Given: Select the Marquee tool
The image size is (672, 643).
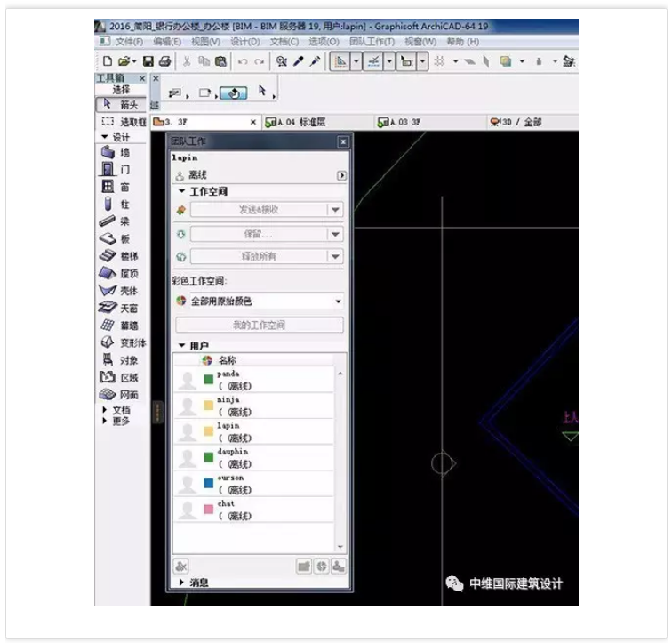Looking at the screenshot, I should pos(121,122).
